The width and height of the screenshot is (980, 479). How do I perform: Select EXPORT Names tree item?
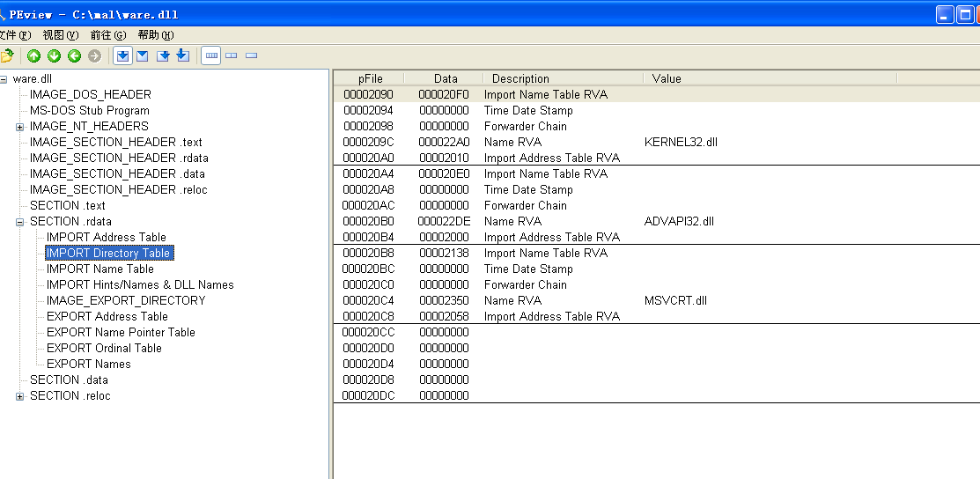click(x=89, y=364)
